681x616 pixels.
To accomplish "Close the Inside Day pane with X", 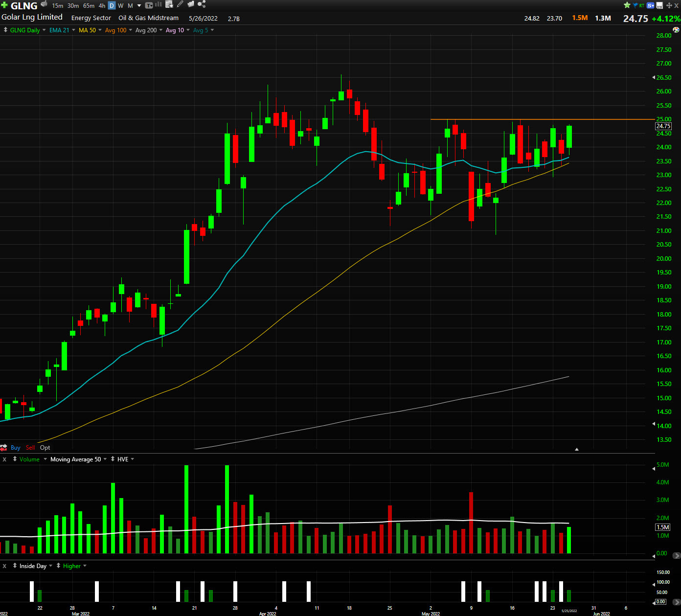I will click(4, 566).
